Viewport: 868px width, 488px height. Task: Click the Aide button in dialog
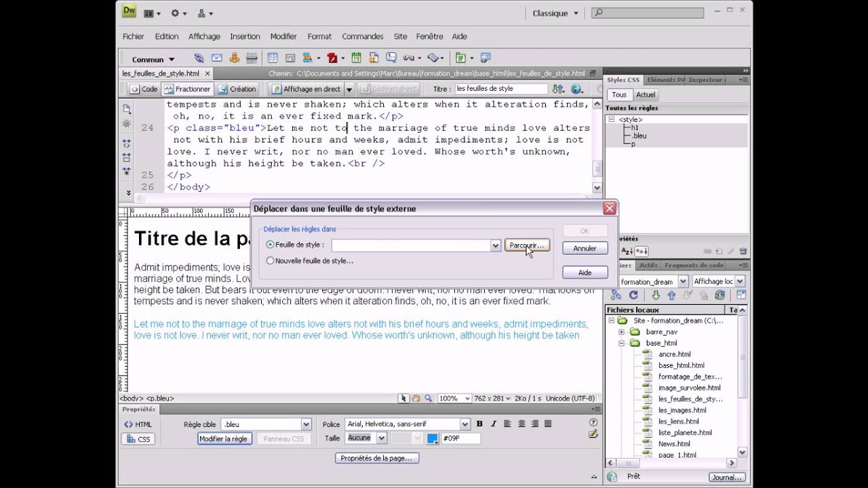tap(585, 272)
